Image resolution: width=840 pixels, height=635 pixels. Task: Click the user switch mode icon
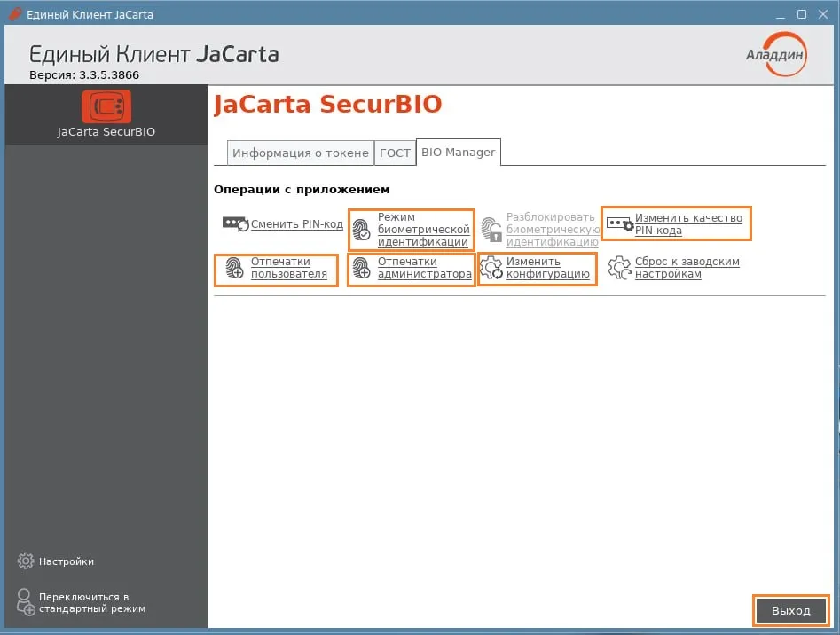pyautogui.click(x=25, y=602)
